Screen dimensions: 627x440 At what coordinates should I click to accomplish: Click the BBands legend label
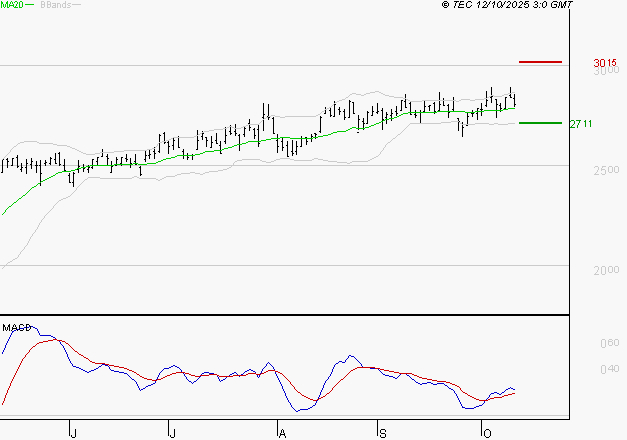(x=56, y=5)
